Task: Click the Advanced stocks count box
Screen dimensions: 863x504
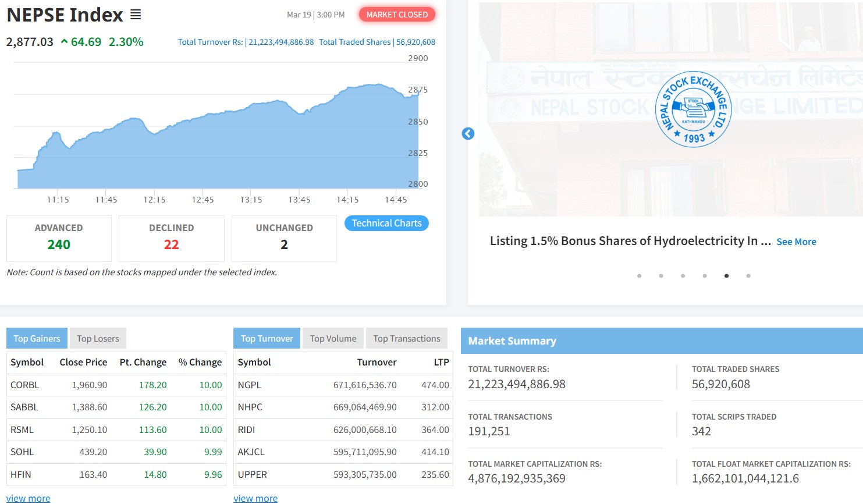Action: 59,238
